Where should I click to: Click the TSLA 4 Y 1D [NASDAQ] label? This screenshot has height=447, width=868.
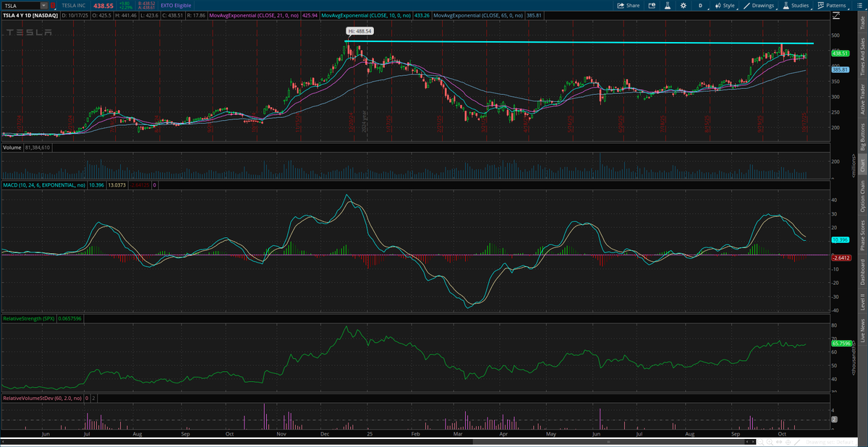(30, 14)
